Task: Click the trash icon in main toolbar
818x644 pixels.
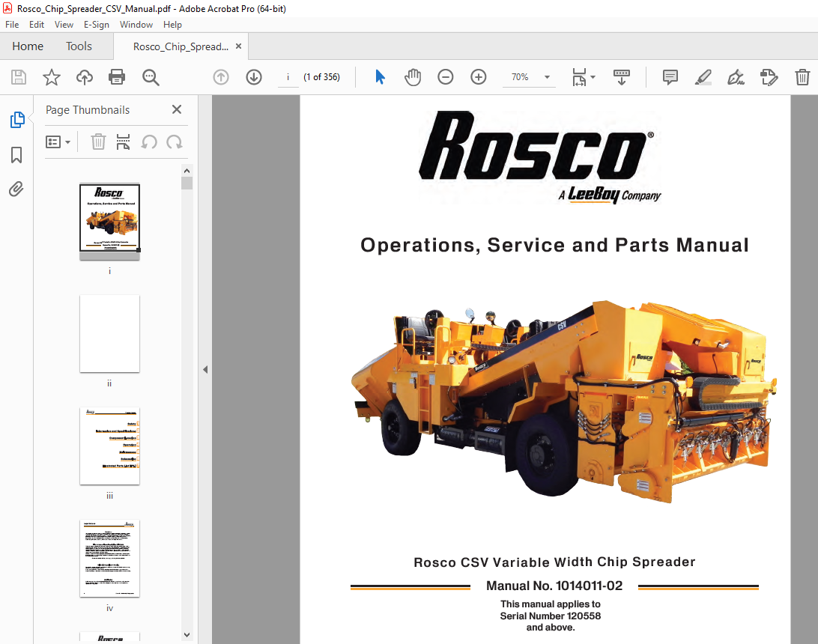Action: click(x=802, y=77)
